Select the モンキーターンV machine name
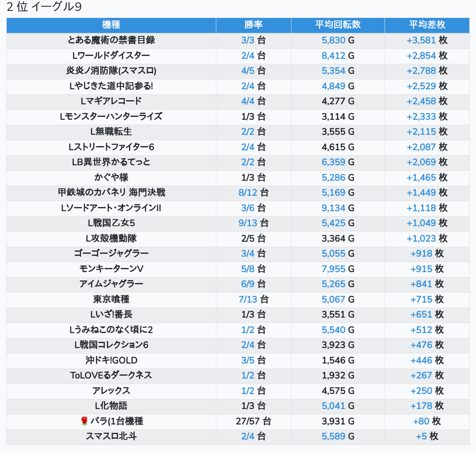476x452 pixels. click(111, 269)
